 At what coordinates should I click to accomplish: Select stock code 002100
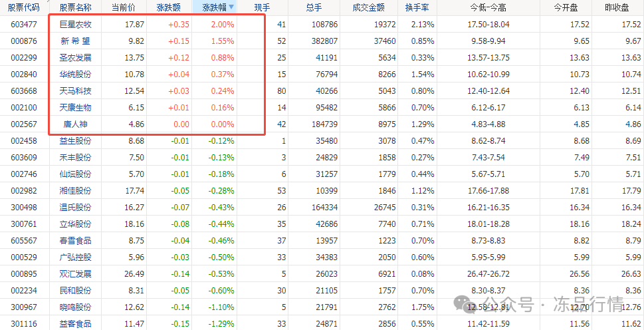tap(24, 108)
